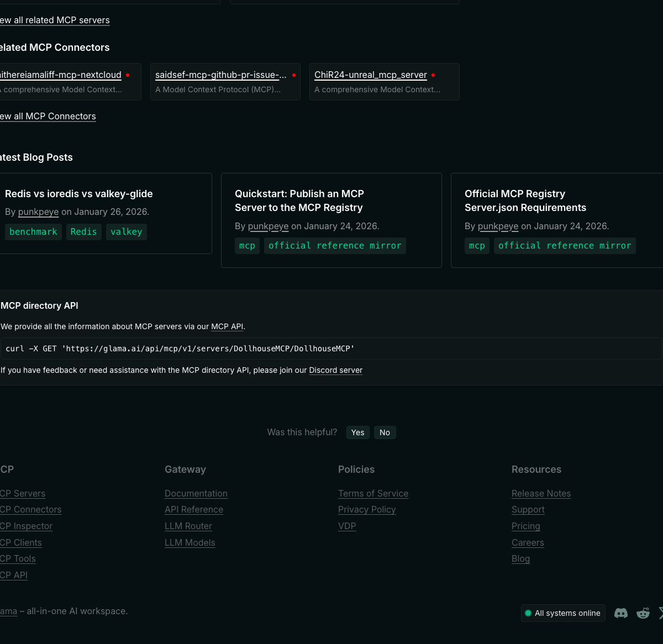The image size is (663, 644).
Task: Click No for was this helpful
Action: (x=385, y=432)
